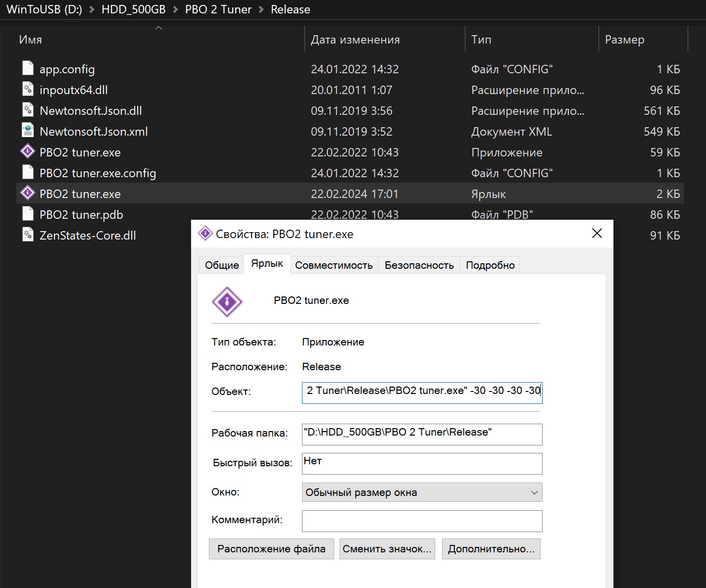
Task: Open the Окно window size dropdown
Action: [422, 492]
